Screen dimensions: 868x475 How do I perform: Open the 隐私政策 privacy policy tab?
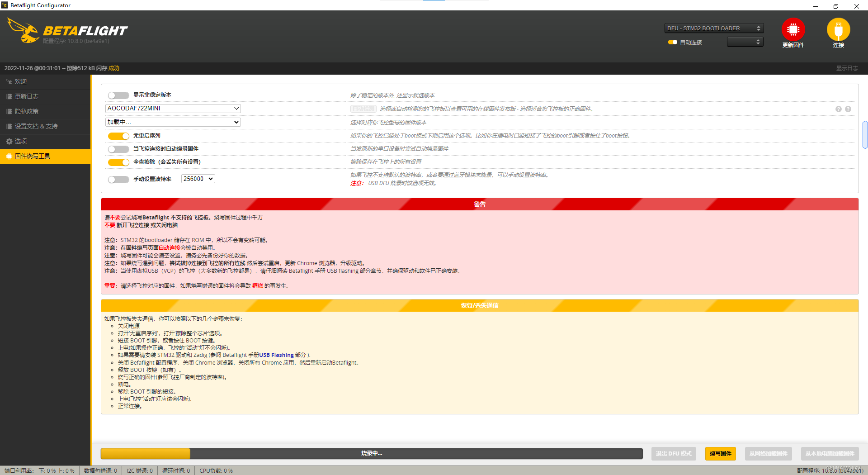click(45, 112)
